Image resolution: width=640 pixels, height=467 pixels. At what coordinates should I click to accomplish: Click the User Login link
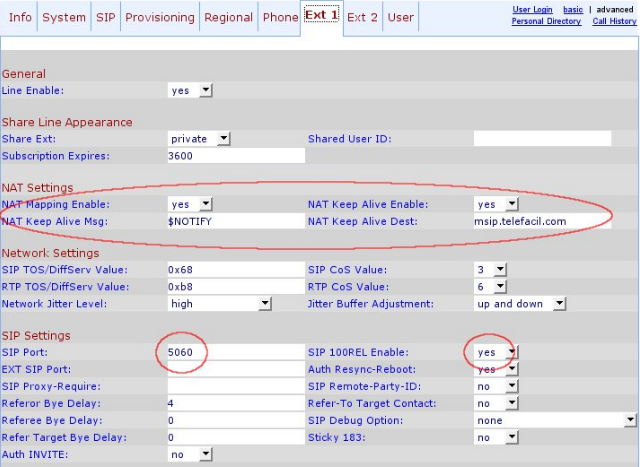point(533,10)
